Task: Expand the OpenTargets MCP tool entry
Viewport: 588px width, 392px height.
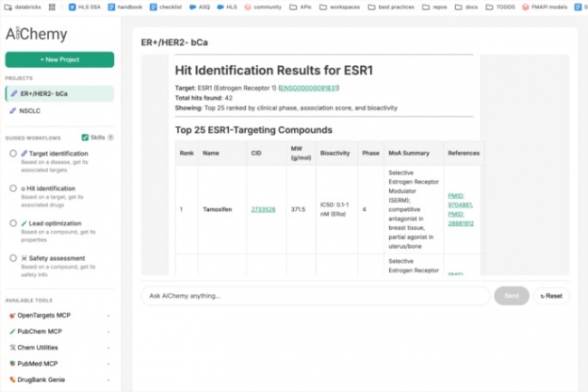Action: click(x=109, y=315)
